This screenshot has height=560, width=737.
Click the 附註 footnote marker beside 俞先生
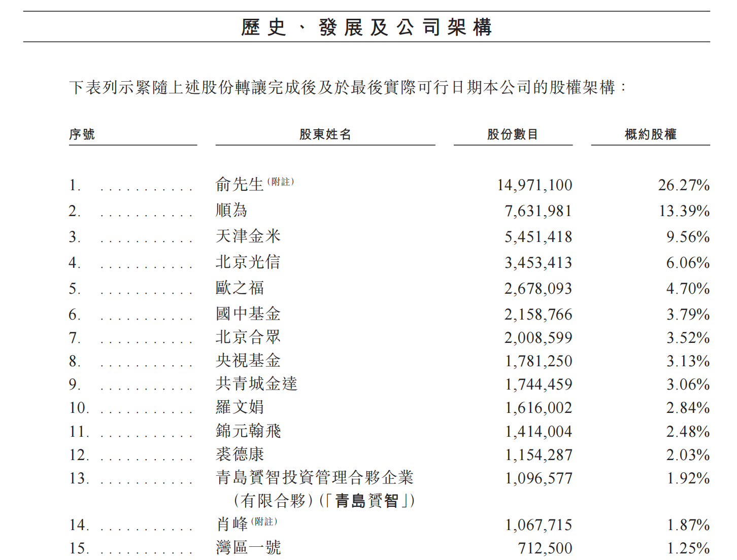(281, 182)
